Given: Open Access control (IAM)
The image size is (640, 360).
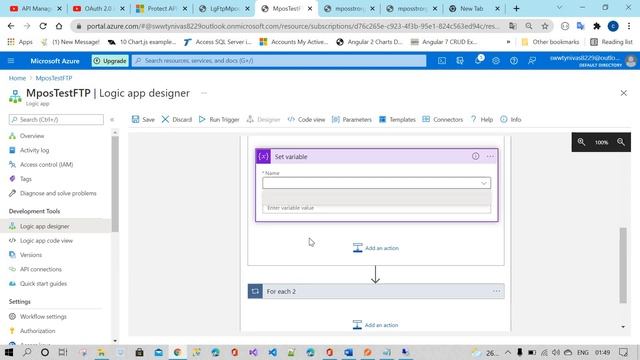Looking at the screenshot, I should pos(47,164).
